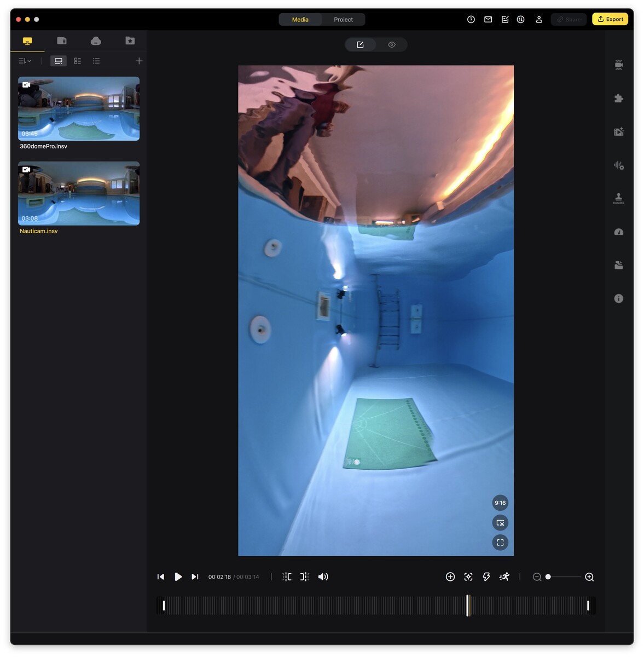Enter fullscreen preview mode

point(500,543)
